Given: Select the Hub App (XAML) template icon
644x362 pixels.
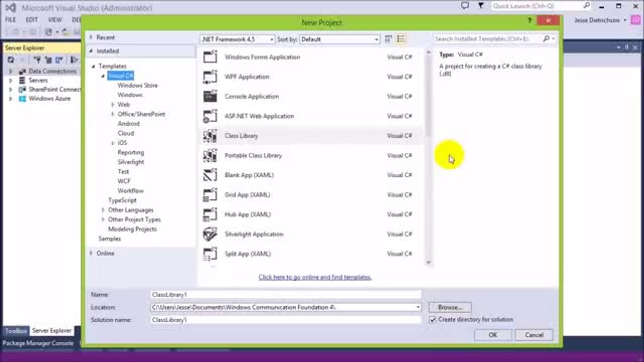Looking at the screenshot, I should [210, 214].
